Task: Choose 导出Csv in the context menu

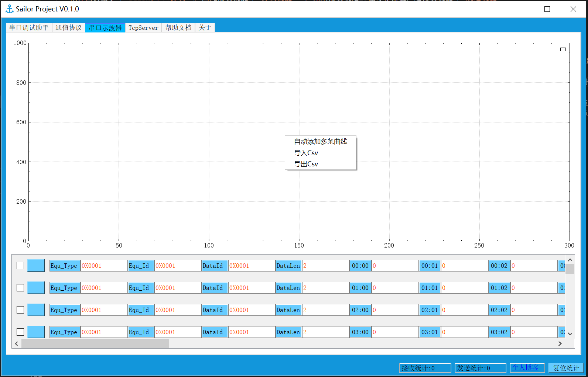Action: click(x=306, y=164)
